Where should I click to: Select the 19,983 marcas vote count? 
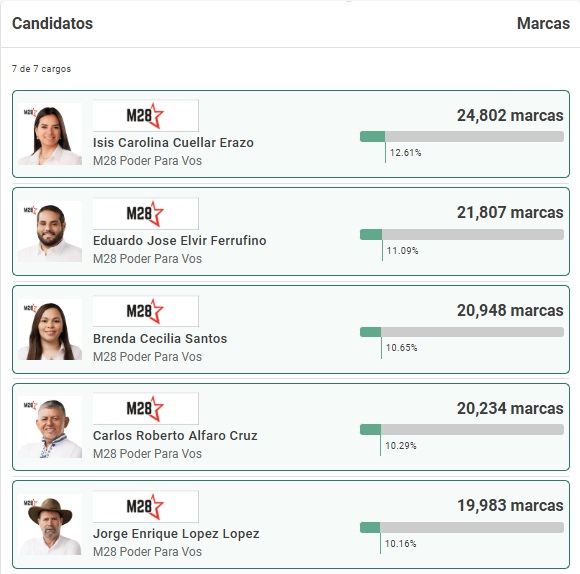510,506
